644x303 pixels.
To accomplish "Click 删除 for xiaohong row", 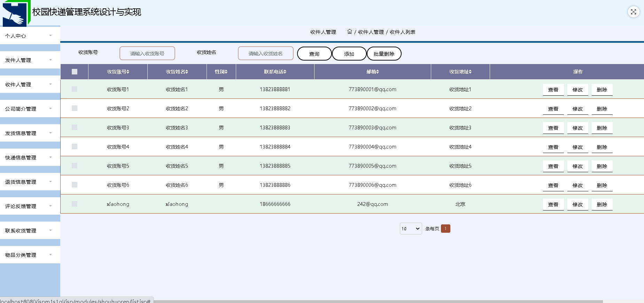I will coord(602,204).
